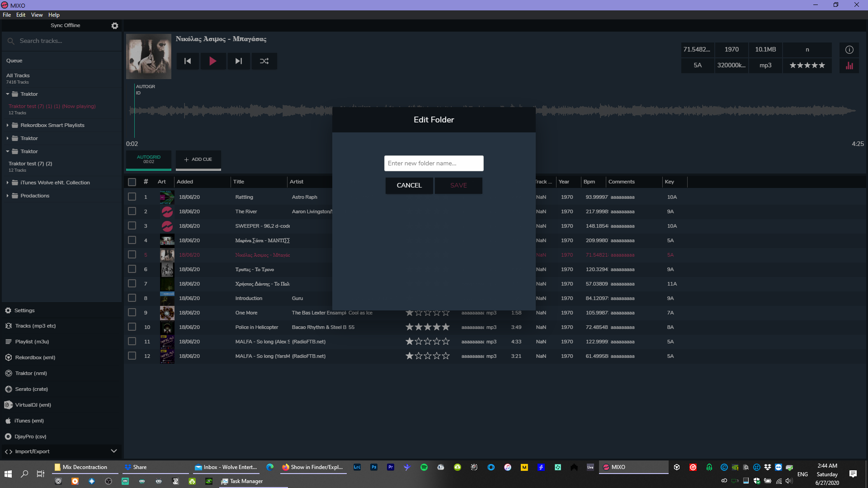Expand the Rekordbox Smart Playlists folder
This screenshot has height=488, width=868.
(x=8, y=125)
